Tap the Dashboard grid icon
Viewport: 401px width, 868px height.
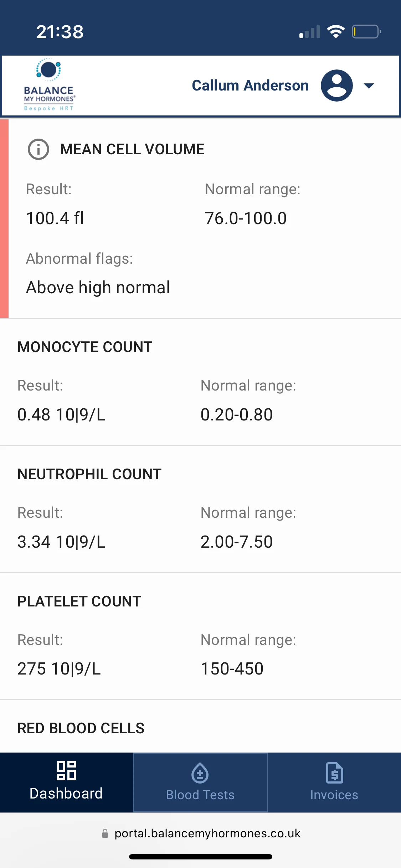point(66,771)
